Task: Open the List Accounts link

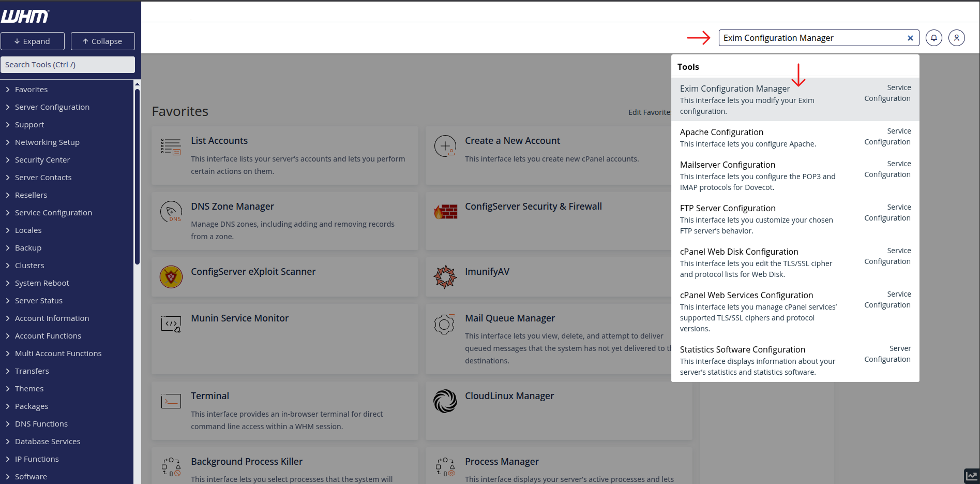Action: [x=219, y=141]
